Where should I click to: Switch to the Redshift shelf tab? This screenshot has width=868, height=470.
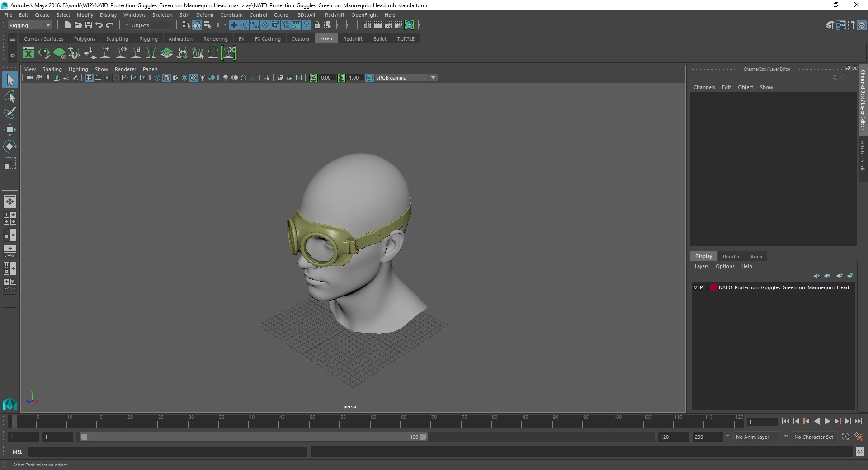click(353, 39)
